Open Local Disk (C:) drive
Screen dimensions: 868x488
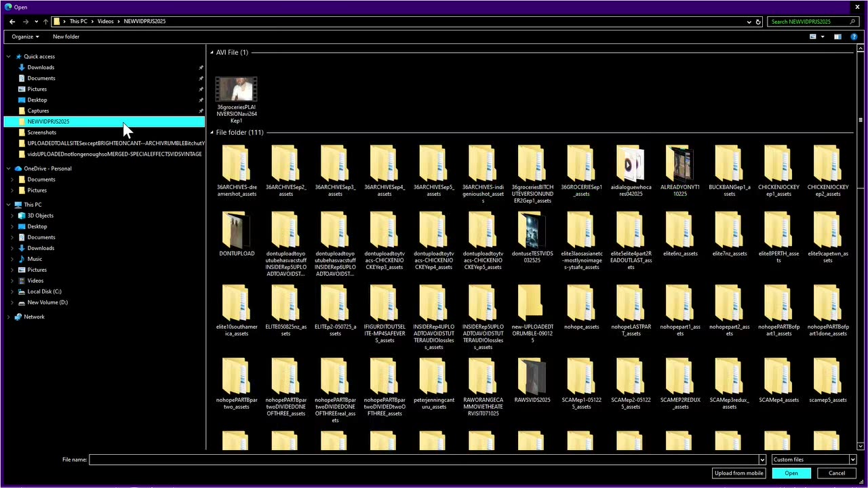(44, 291)
